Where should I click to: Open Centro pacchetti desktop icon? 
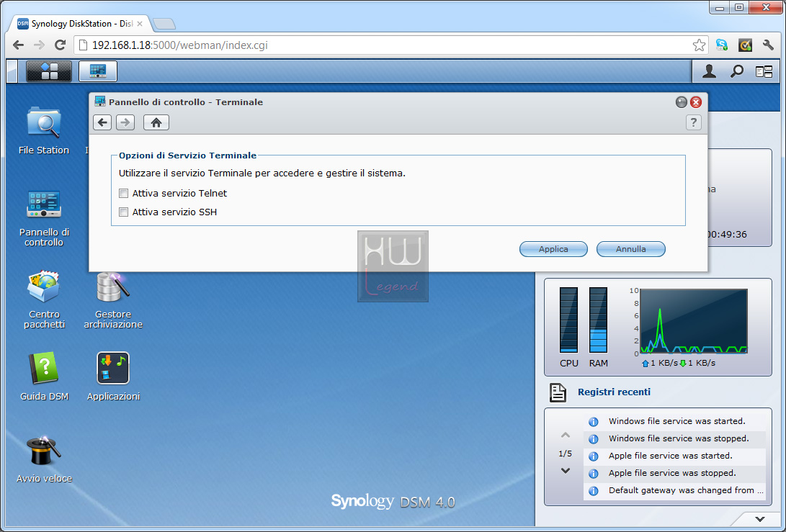[44, 299]
